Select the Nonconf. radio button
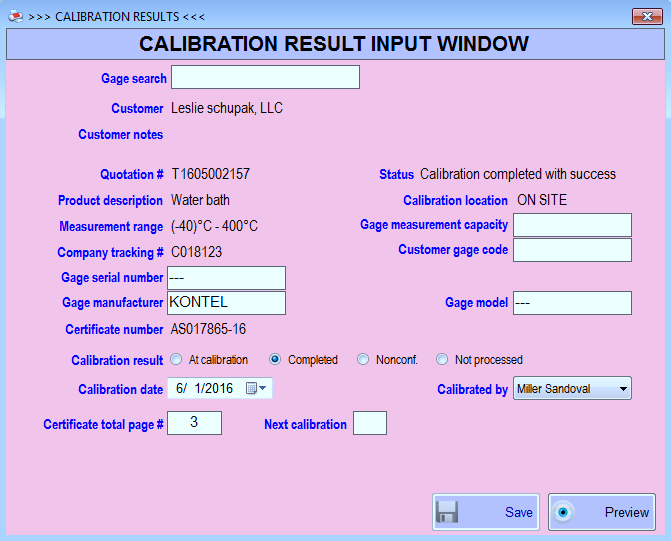This screenshot has width=671, height=541. [x=363, y=359]
